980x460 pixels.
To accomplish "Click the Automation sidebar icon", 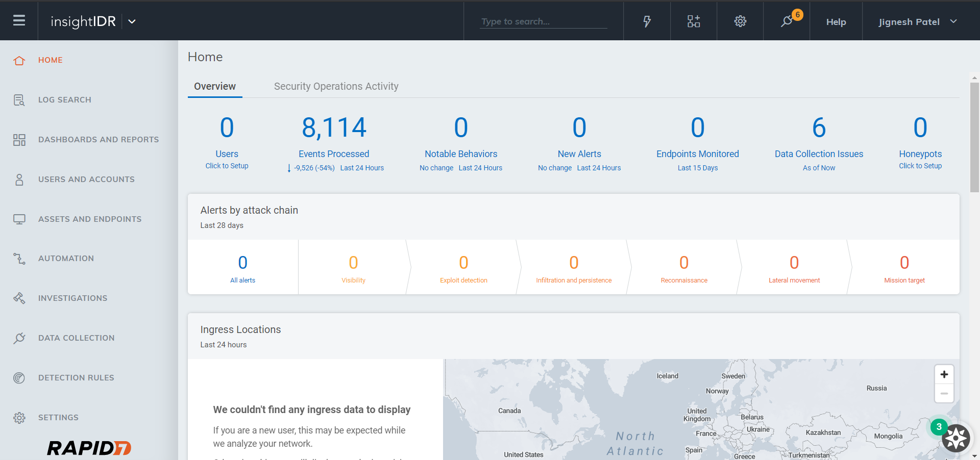I will click(19, 259).
